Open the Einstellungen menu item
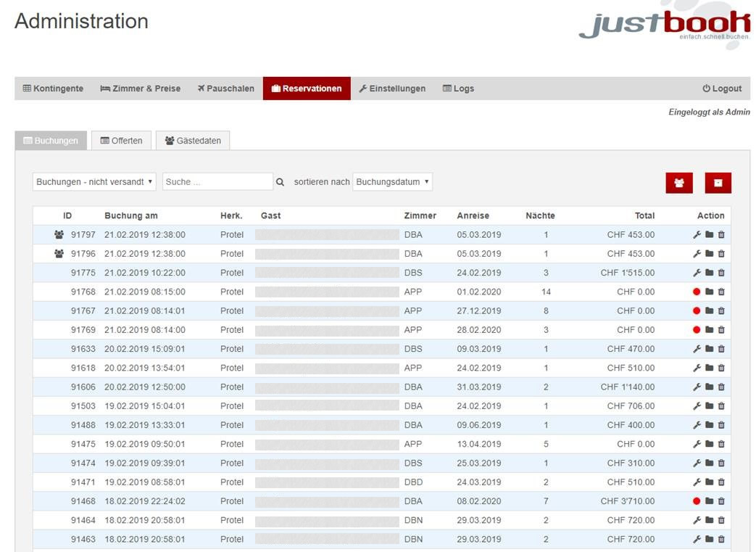The width and height of the screenshot is (756, 552). [x=392, y=88]
